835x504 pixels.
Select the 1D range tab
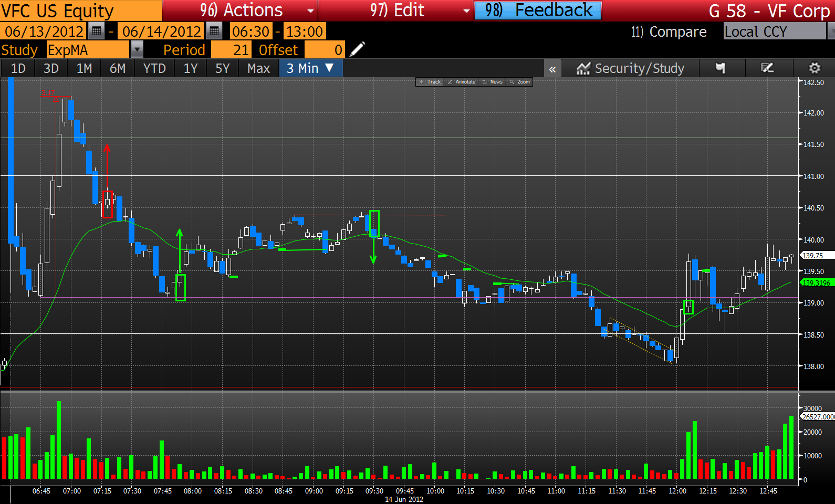(18, 68)
